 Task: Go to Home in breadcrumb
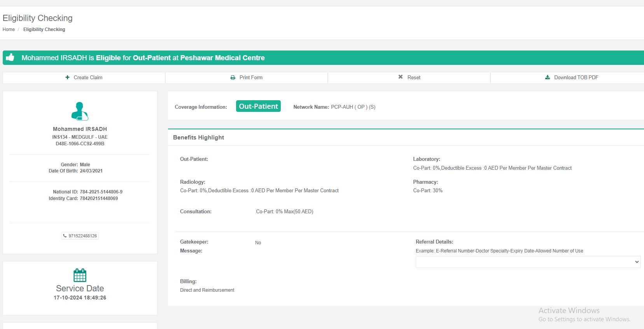pos(9,30)
